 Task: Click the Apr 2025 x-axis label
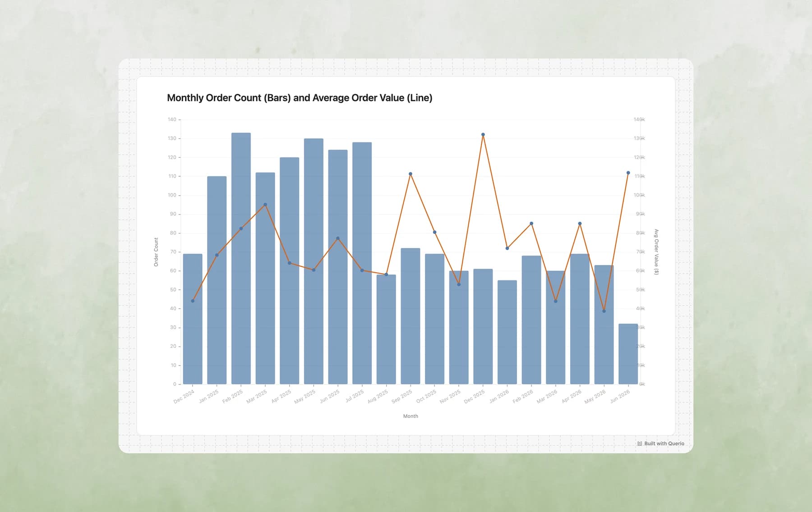(x=281, y=396)
